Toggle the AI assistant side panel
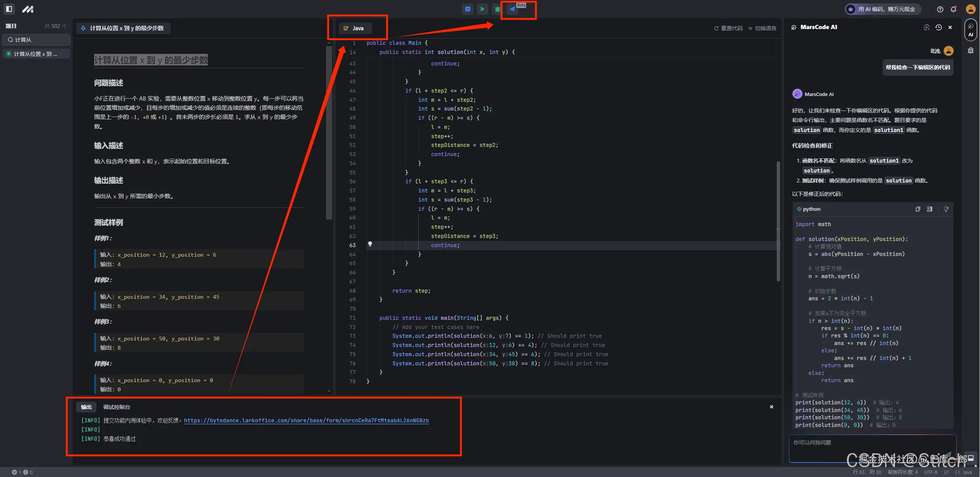 click(970, 30)
